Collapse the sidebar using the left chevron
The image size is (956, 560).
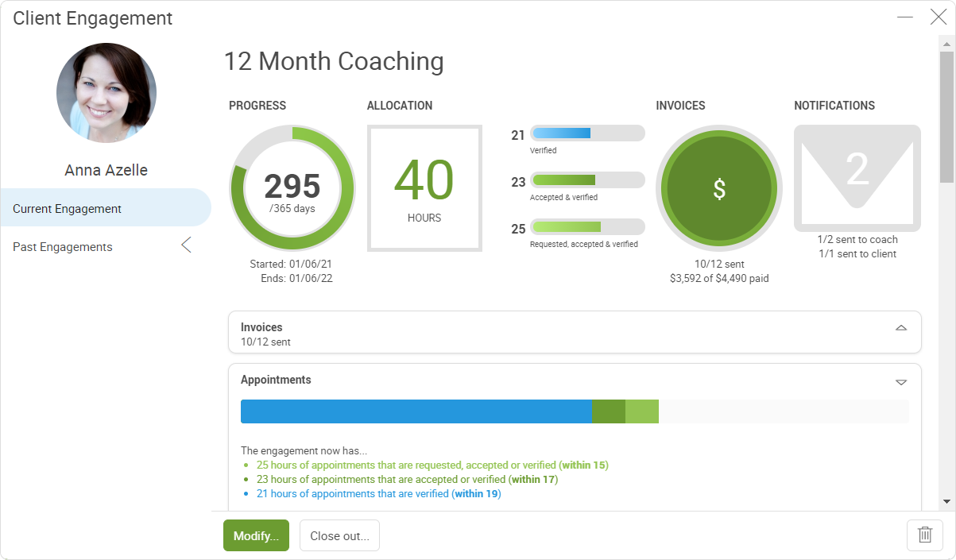186,245
